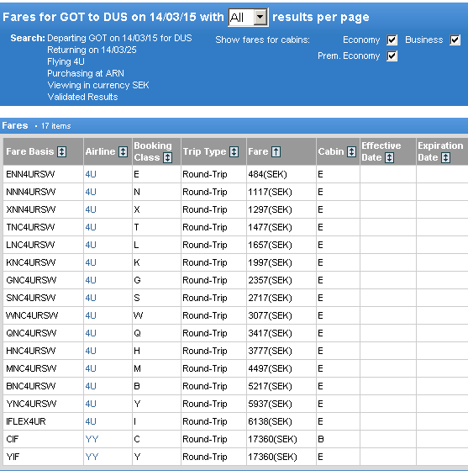The width and height of the screenshot is (468, 476).
Task: Open 4U airline link for BNC4URSW
Action: click(x=91, y=386)
